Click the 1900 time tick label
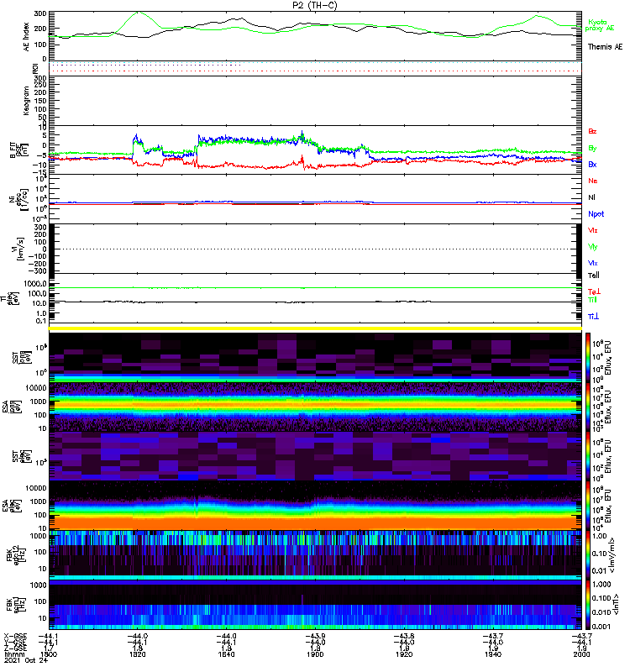The image size is (630, 672). pos(315,654)
